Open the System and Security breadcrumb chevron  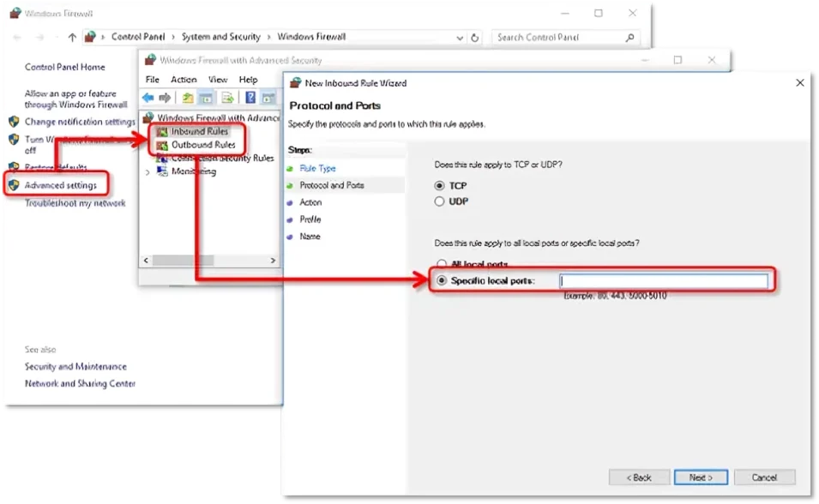269,38
